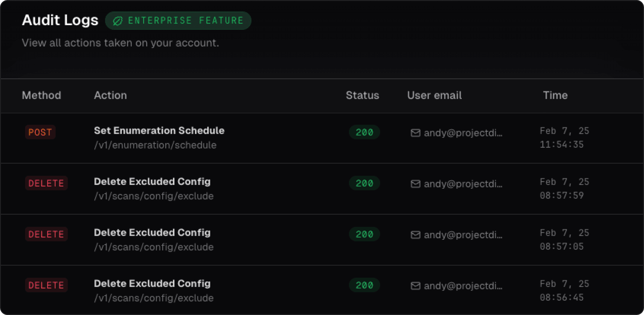Click the 200 status in POST row
The image size is (644, 315).
pos(364,132)
